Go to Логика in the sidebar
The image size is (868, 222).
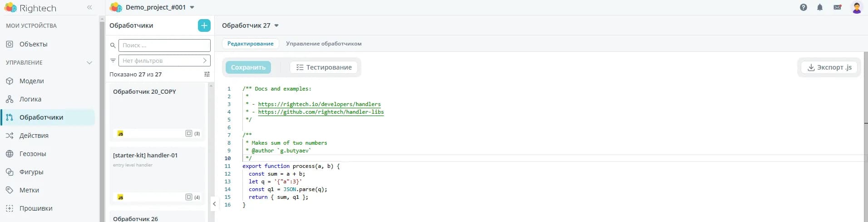coord(30,99)
